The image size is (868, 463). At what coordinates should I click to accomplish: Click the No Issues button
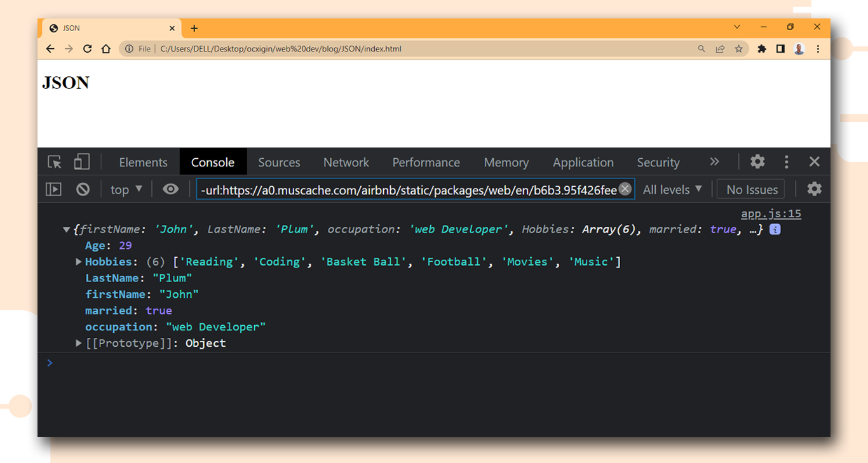click(x=752, y=189)
